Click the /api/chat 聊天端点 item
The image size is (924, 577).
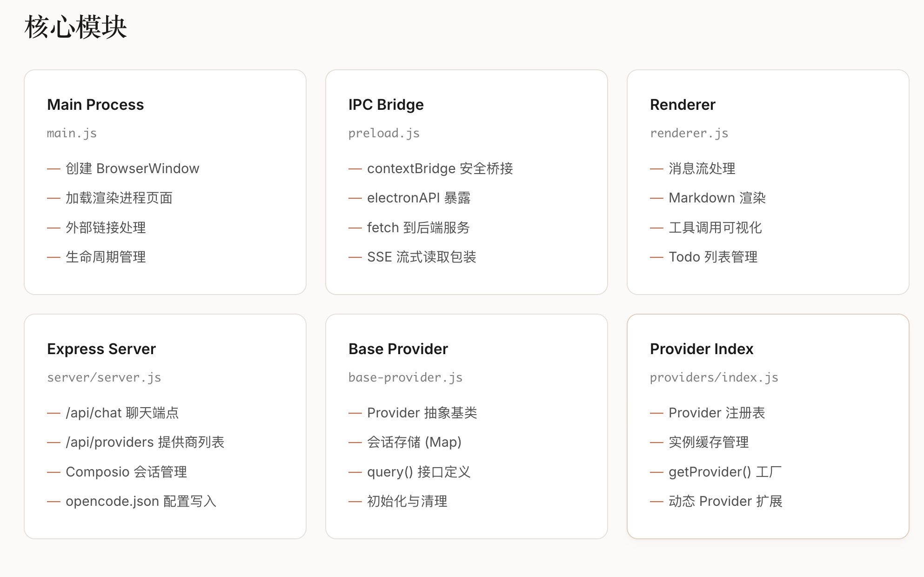[122, 413]
